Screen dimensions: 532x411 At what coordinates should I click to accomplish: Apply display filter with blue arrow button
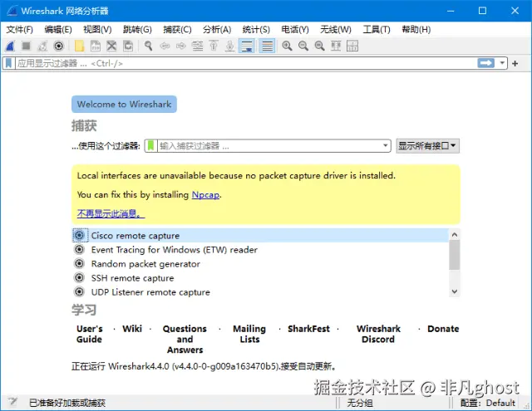pyautogui.click(x=485, y=63)
